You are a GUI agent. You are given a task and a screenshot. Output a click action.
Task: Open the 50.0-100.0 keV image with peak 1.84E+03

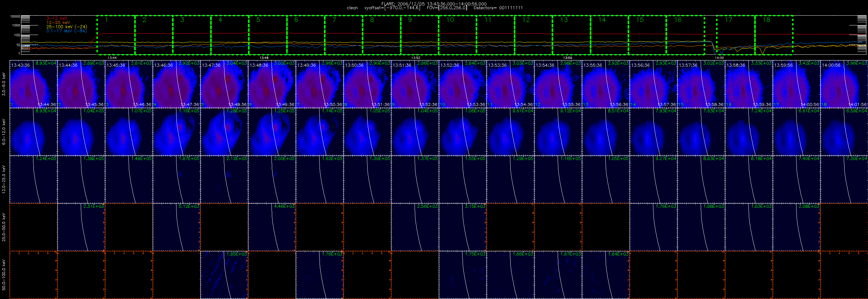tap(606, 275)
